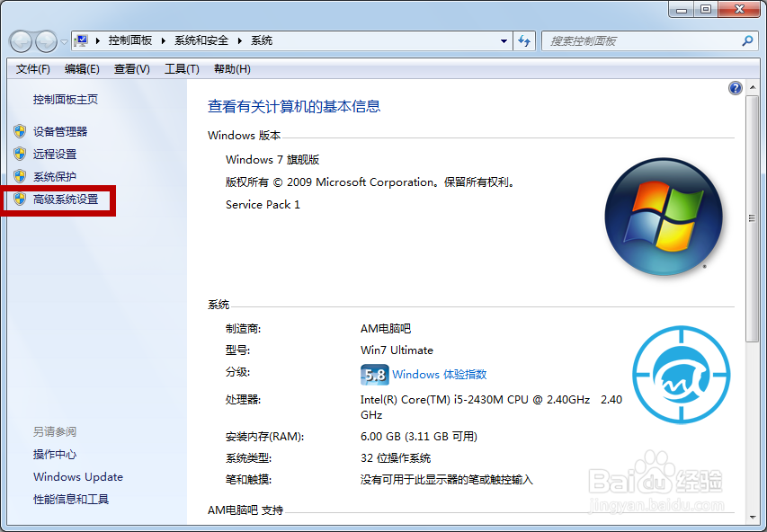Click the scrollbar up arrow
Screen dimensions: 767x532
752,88
